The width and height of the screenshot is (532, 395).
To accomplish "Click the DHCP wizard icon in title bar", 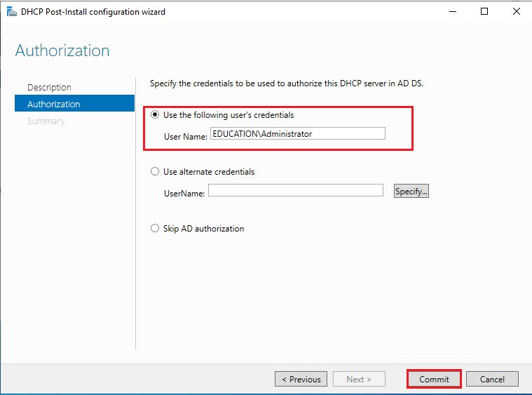I will pos(11,11).
